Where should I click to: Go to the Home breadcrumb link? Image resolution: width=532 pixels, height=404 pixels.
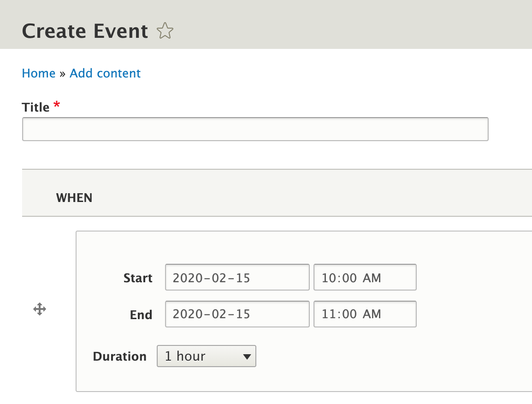click(39, 73)
